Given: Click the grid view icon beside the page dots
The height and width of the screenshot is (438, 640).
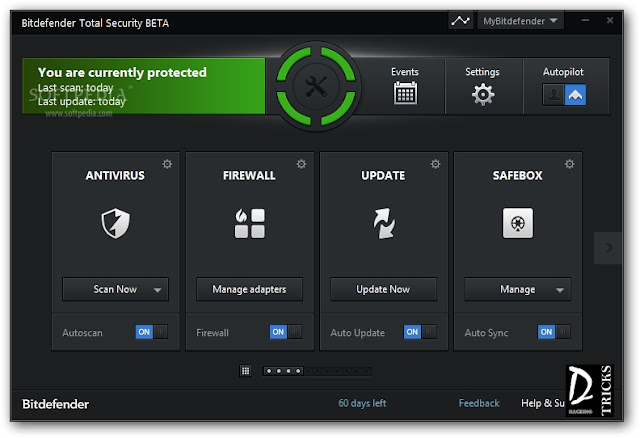Looking at the screenshot, I should coord(245,371).
